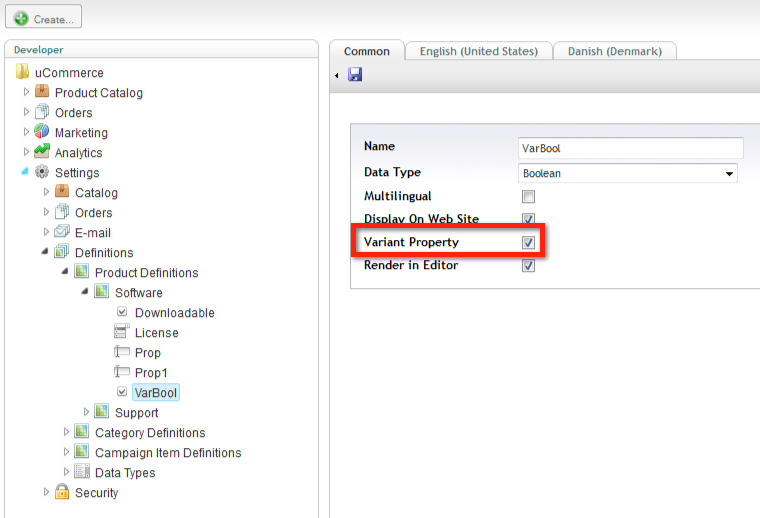Click the Marketing pie chart icon
The image size is (760, 518).
coord(42,132)
